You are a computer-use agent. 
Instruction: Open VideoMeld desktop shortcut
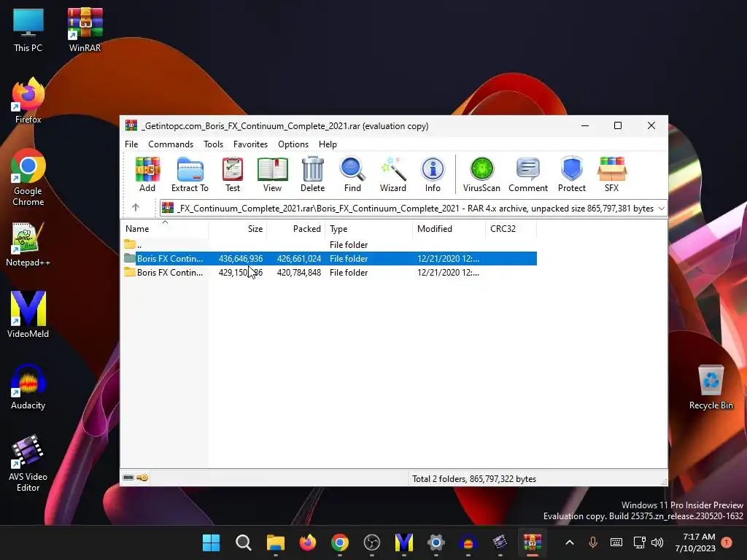coord(28,315)
